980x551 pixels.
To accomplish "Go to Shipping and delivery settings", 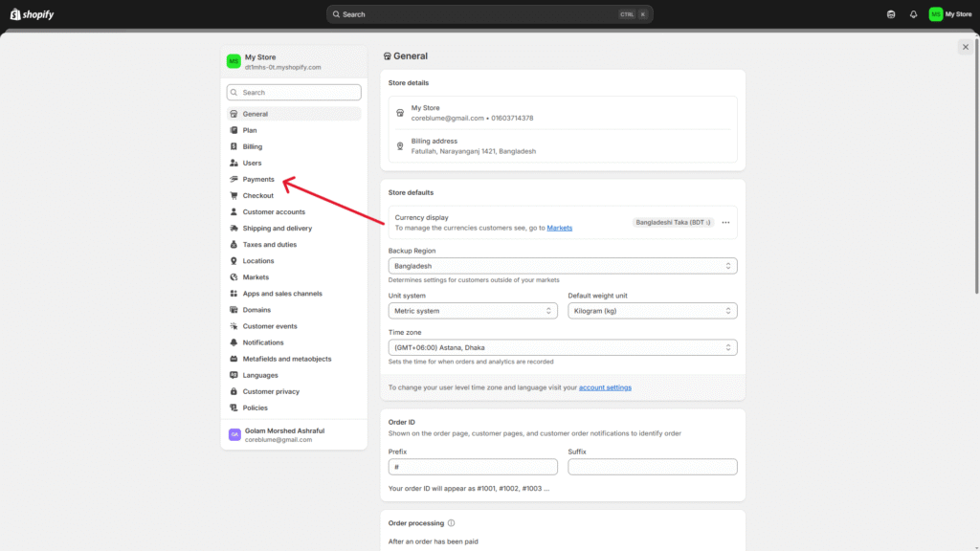I will 277,229.
